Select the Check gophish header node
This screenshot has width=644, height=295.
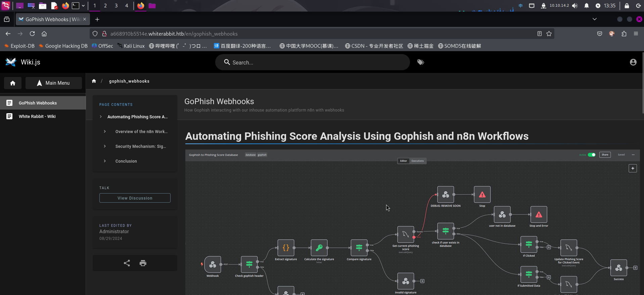(249, 265)
